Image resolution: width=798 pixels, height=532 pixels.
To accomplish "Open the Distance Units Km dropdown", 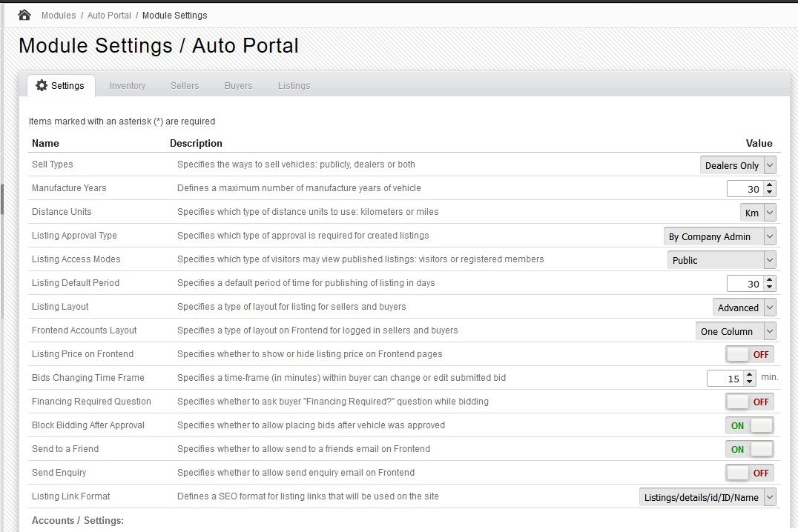I will tap(758, 213).
